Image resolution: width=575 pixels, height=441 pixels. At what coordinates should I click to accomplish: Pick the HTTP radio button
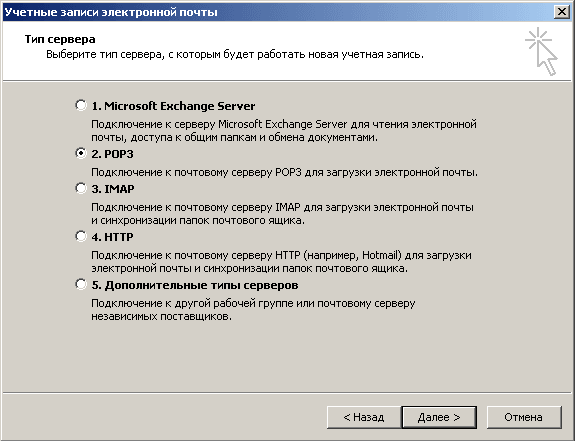[81, 236]
